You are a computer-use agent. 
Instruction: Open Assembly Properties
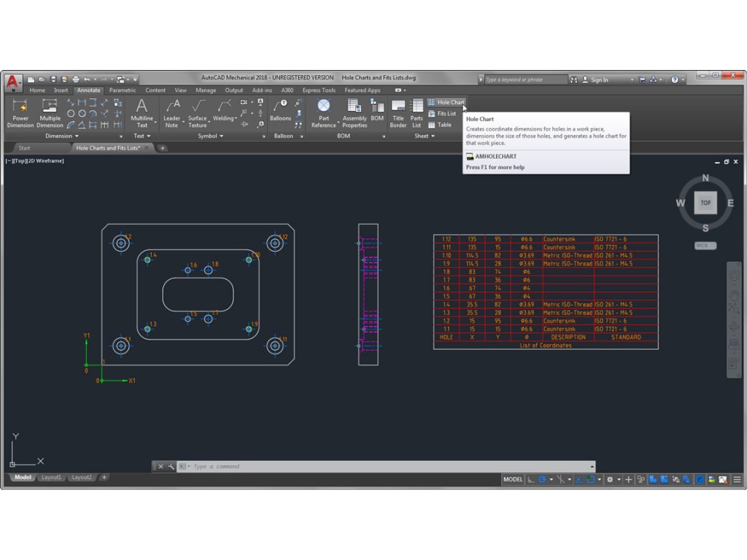355,113
